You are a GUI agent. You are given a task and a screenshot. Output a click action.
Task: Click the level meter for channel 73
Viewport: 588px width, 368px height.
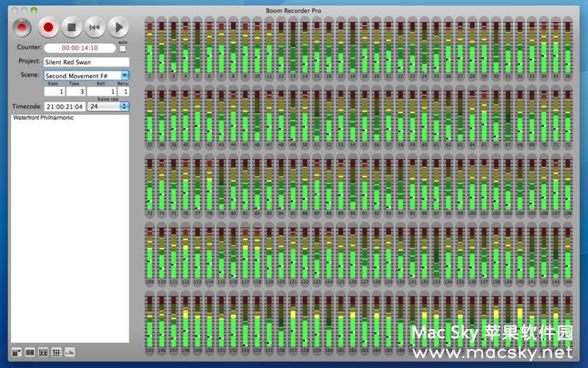pos(150,185)
